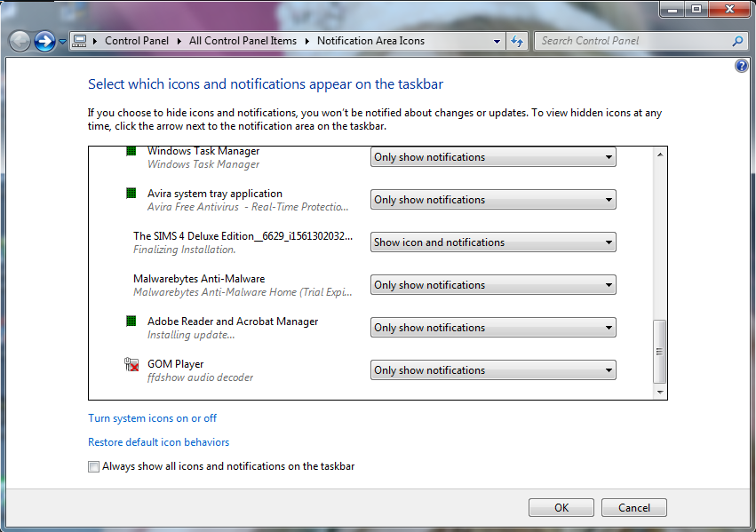
Task: Enable Always show all icons checkbox
Action: point(93,466)
